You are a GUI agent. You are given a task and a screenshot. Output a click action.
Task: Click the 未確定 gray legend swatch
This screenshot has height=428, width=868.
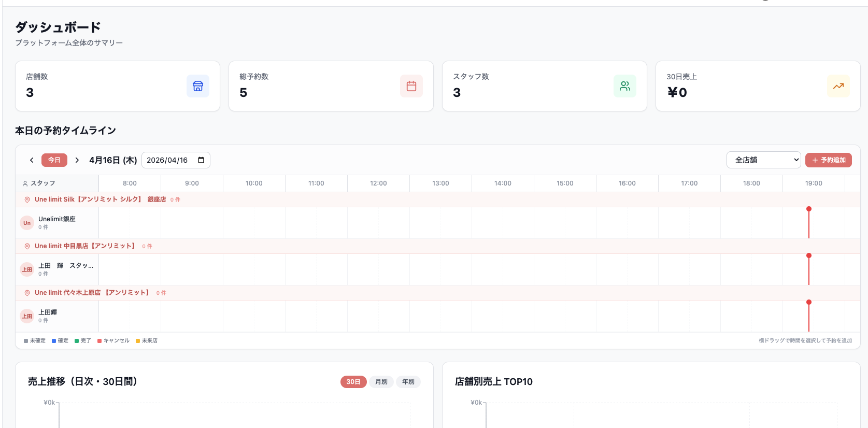click(x=26, y=341)
